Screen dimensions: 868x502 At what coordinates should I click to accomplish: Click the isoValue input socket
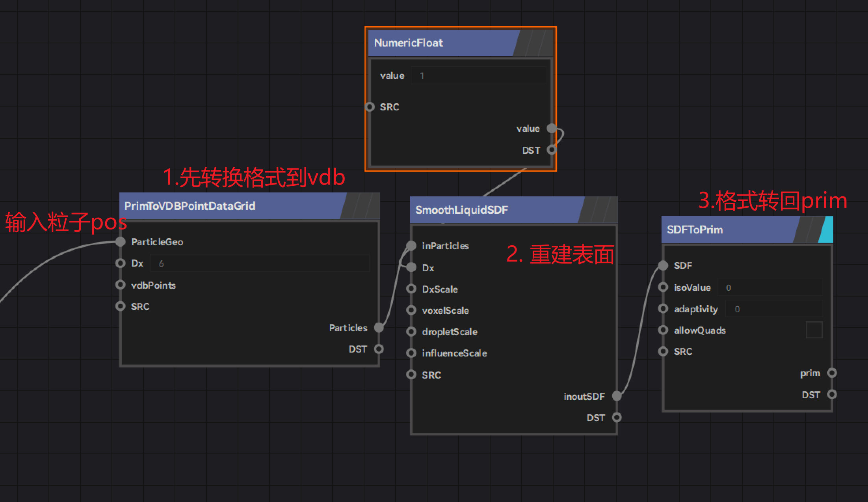(664, 287)
